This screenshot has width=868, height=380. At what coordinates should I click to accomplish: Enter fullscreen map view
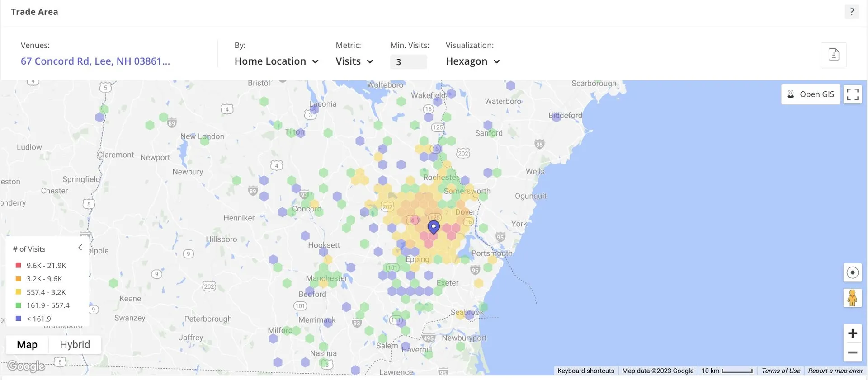click(x=852, y=94)
